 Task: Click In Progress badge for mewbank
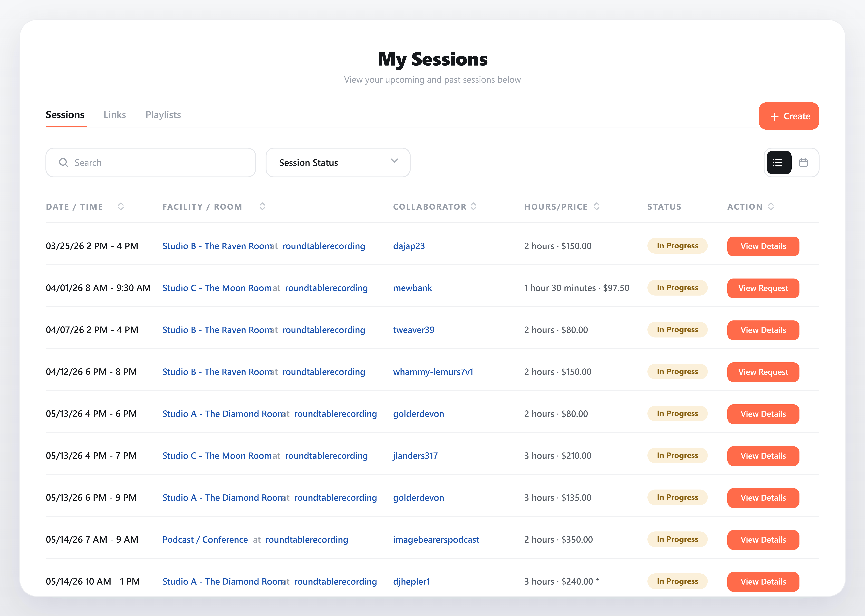click(677, 288)
